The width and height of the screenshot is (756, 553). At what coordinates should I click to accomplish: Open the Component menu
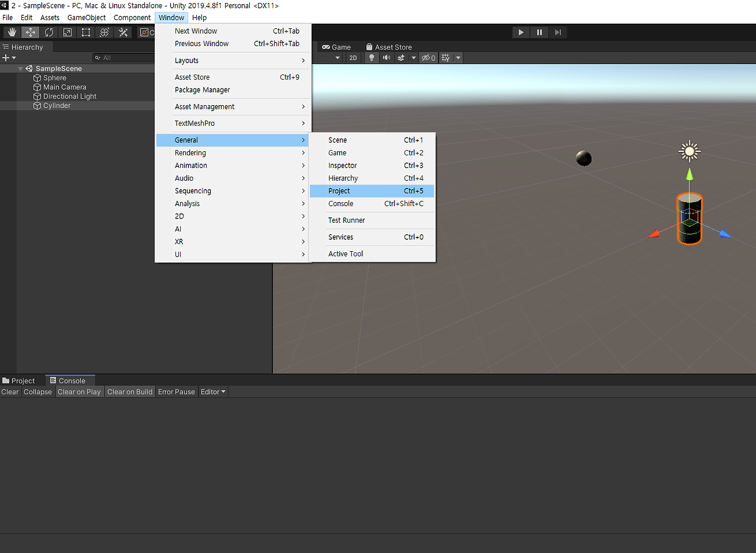[x=132, y=18]
